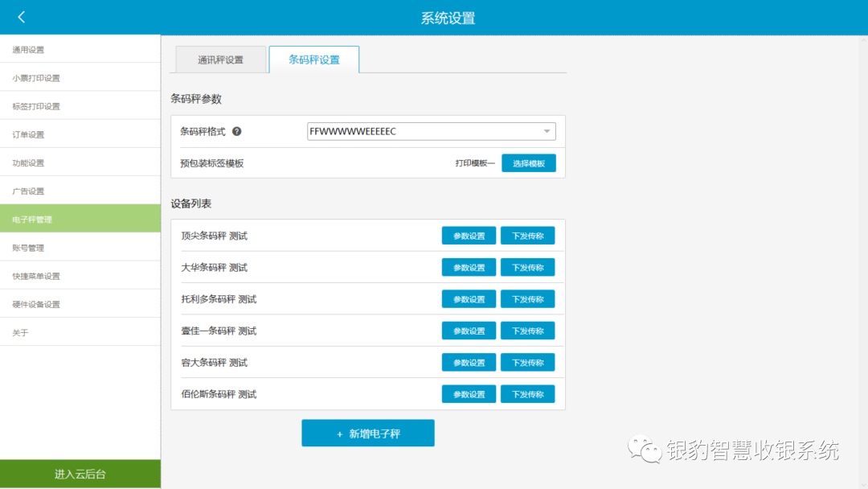The height and width of the screenshot is (489, 868).
Task: Open the 广告设置 section
Action: click(80, 190)
